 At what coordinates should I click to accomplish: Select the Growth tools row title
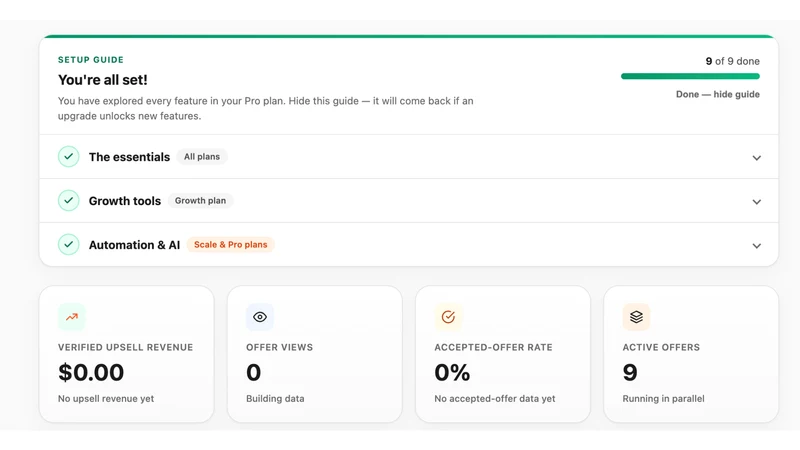pos(125,201)
